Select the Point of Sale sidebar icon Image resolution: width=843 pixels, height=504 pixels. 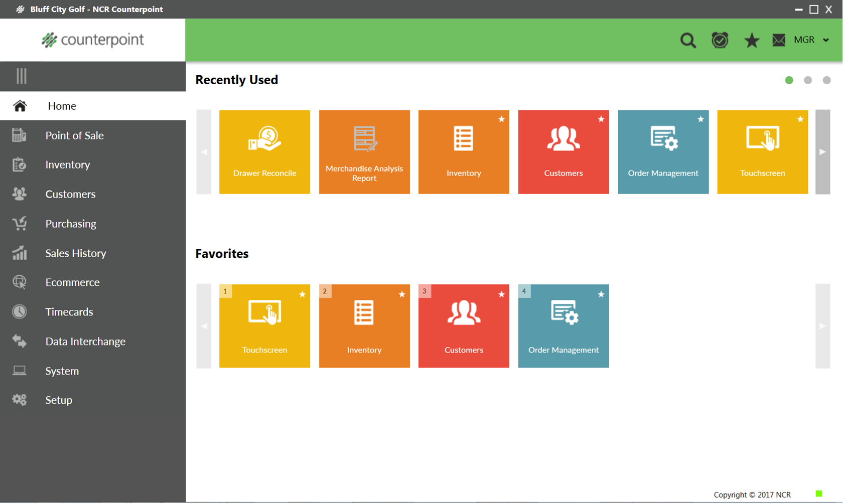pos(20,135)
